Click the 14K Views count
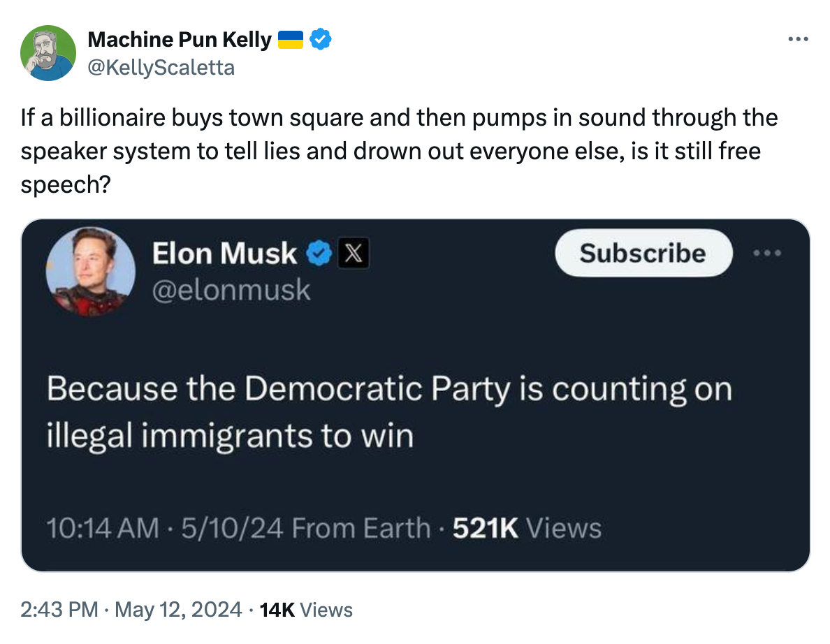Screen dimensions: 830x644 pos(305,610)
